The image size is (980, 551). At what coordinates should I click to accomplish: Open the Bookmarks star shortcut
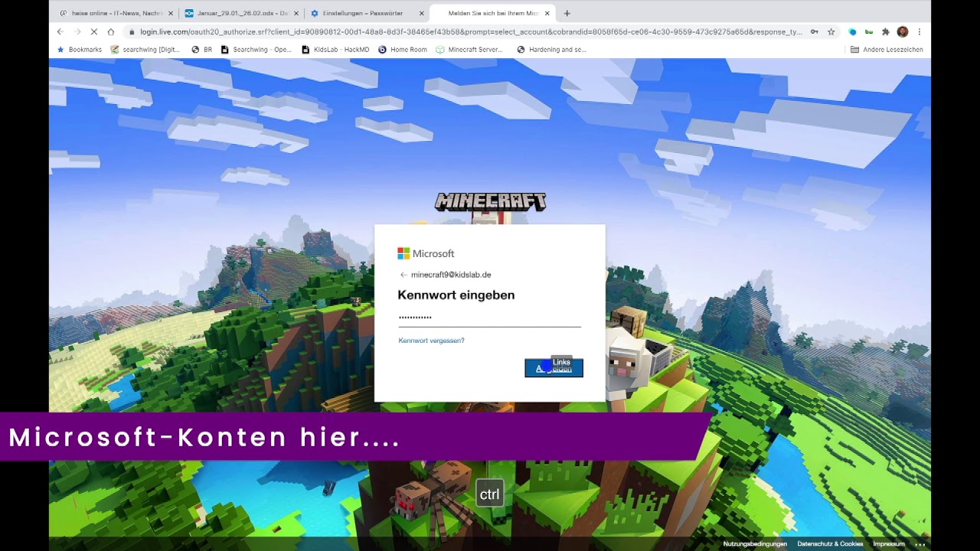coord(79,50)
